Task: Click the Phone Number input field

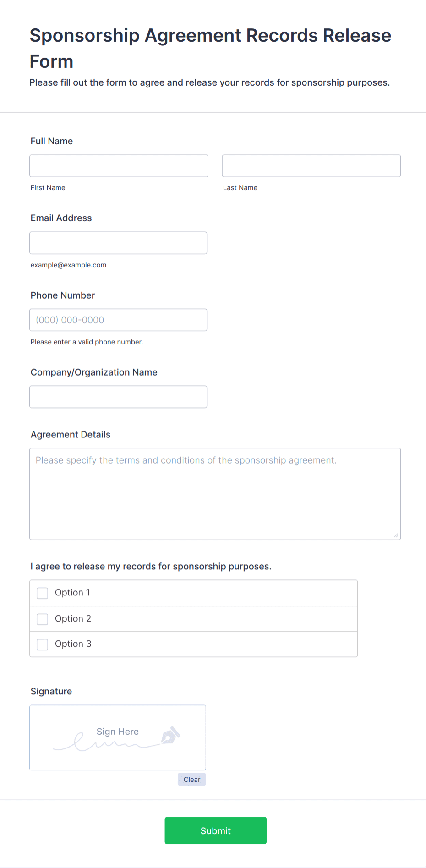Action: (118, 319)
